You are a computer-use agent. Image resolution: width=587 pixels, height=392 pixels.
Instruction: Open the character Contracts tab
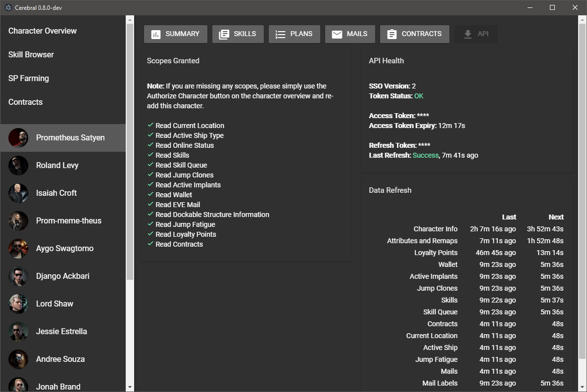click(x=415, y=34)
